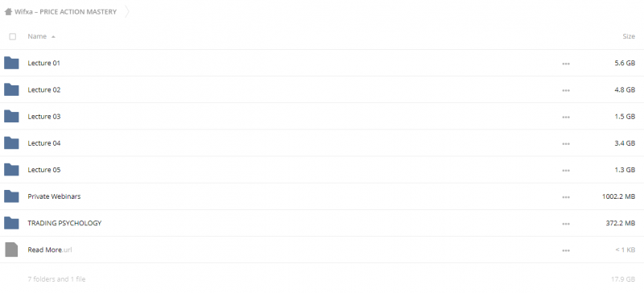Open the Lecture 05 folder name
Viewport: 644px width, 293px height.
tap(44, 170)
